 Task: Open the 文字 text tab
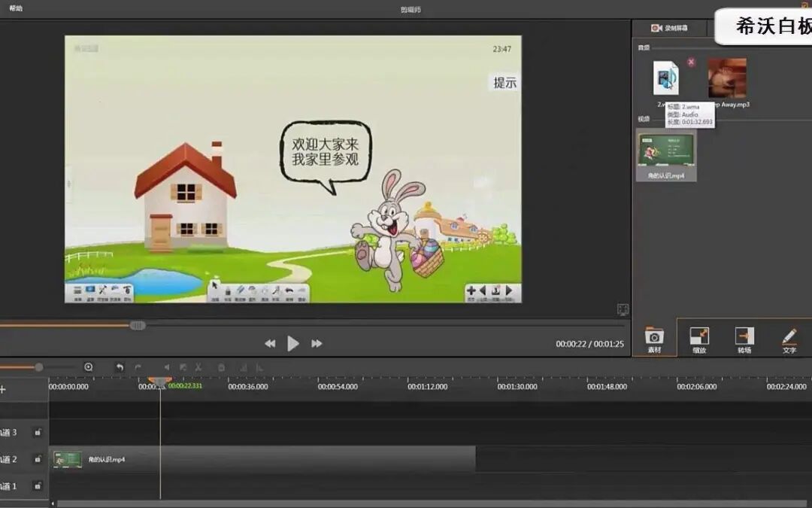click(x=789, y=340)
